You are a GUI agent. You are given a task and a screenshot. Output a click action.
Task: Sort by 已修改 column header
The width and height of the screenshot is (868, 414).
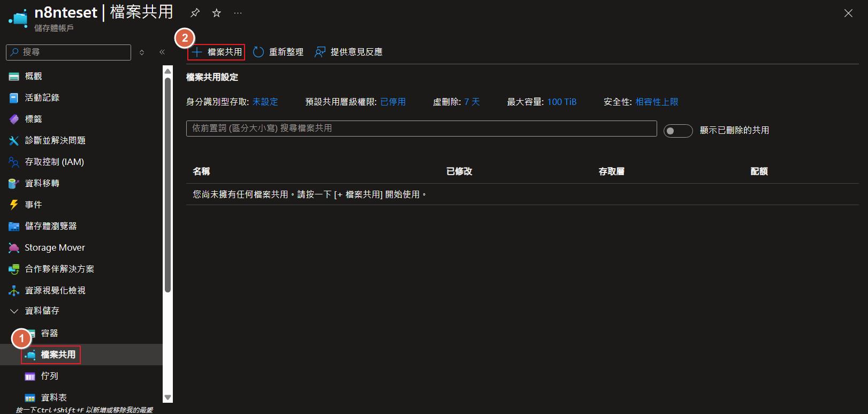point(459,171)
